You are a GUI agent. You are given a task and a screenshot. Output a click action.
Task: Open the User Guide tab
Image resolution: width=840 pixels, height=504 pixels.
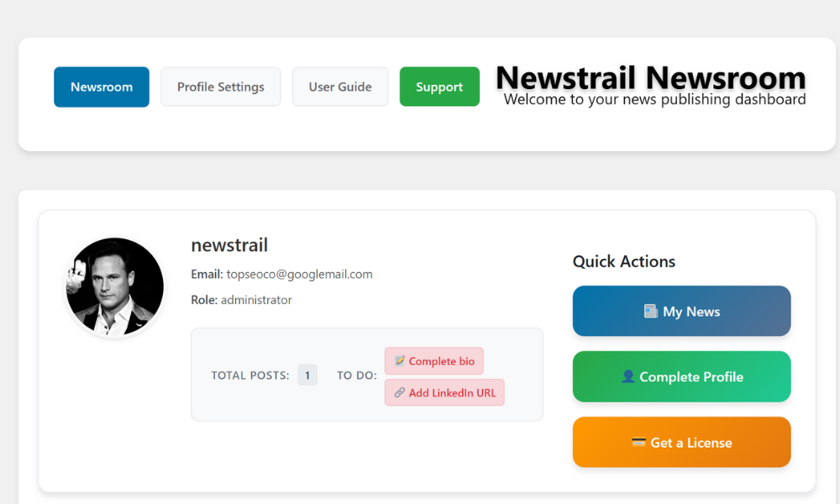click(339, 87)
